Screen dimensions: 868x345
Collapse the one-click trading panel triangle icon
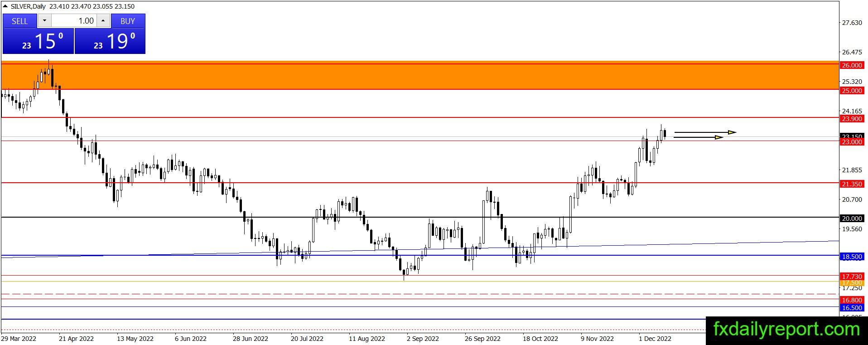tap(5, 6)
